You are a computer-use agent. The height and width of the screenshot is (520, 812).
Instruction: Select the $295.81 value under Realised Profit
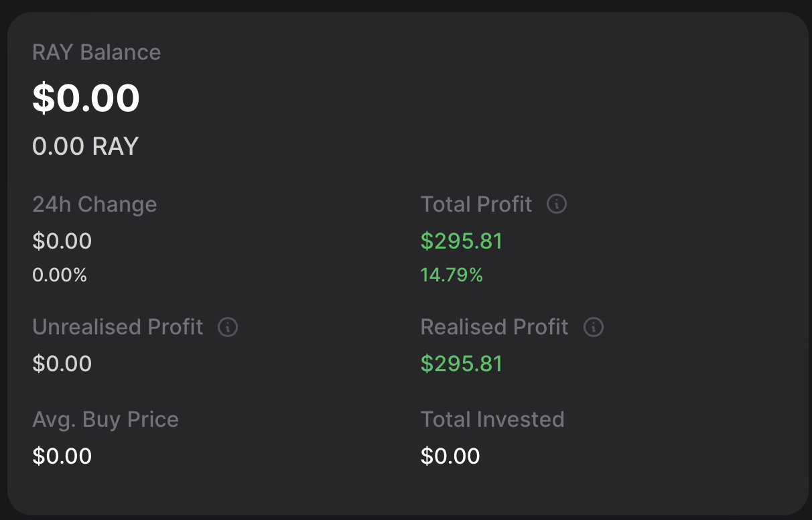tap(462, 364)
